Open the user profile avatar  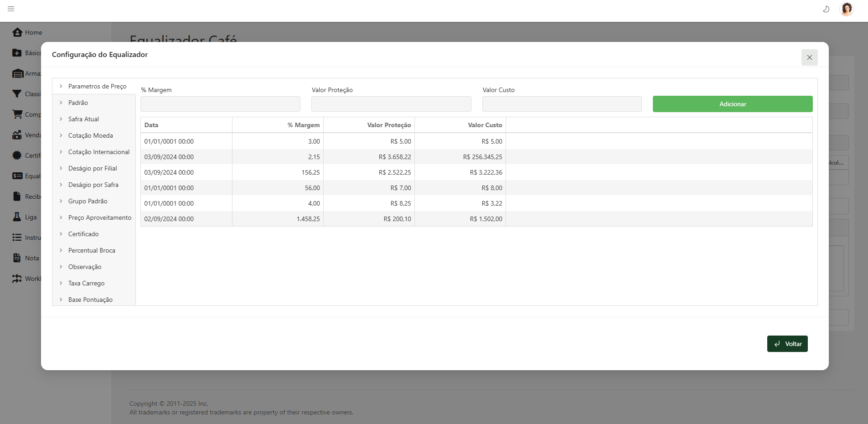(846, 9)
